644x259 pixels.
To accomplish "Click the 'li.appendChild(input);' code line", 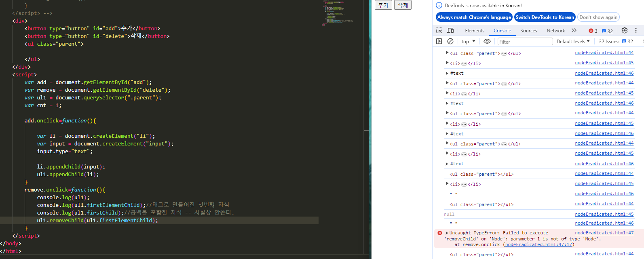I will [71, 167].
